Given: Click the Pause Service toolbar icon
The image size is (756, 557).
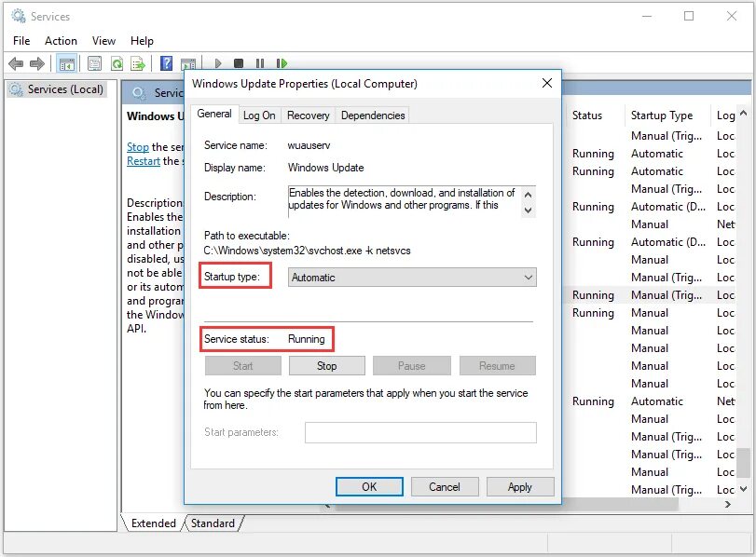Looking at the screenshot, I should click(x=260, y=63).
